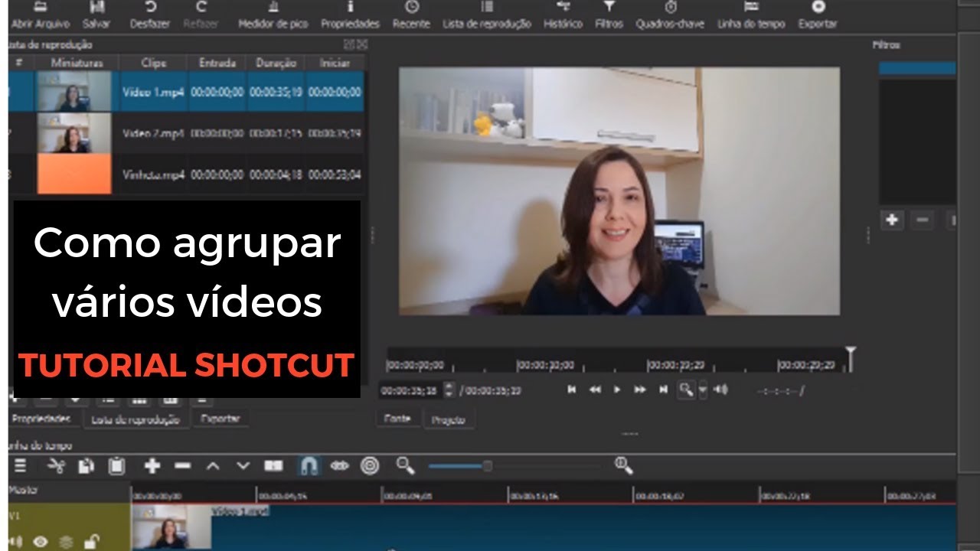Toggle the player volume speaker icon
Image resolution: width=980 pixels, height=551 pixels.
point(720,390)
